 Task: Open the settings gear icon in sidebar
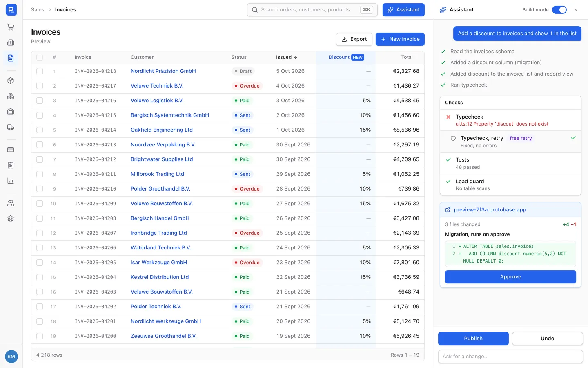click(x=11, y=219)
